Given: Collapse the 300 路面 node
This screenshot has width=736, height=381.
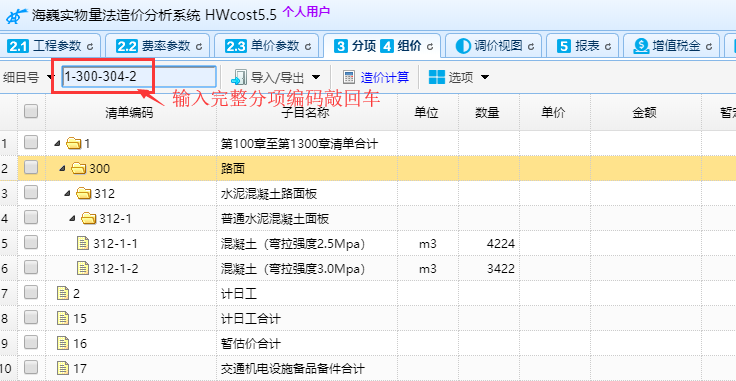Looking at the screenshot, I should pos(62,168).
